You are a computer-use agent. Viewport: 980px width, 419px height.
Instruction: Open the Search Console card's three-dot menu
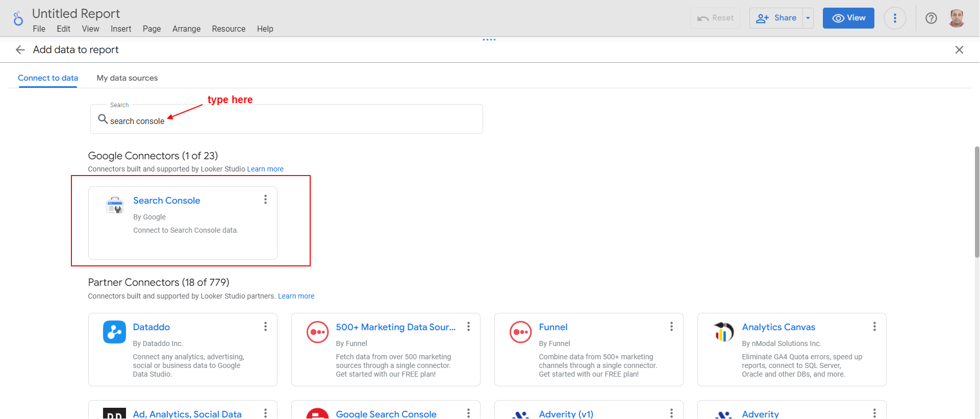pyautogui.click(x=265, y=200)
